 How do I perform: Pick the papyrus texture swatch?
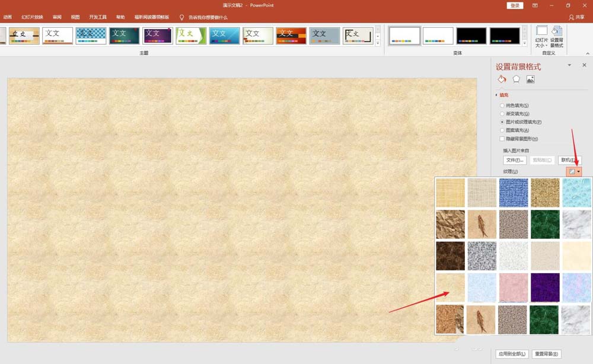point(451,193)
